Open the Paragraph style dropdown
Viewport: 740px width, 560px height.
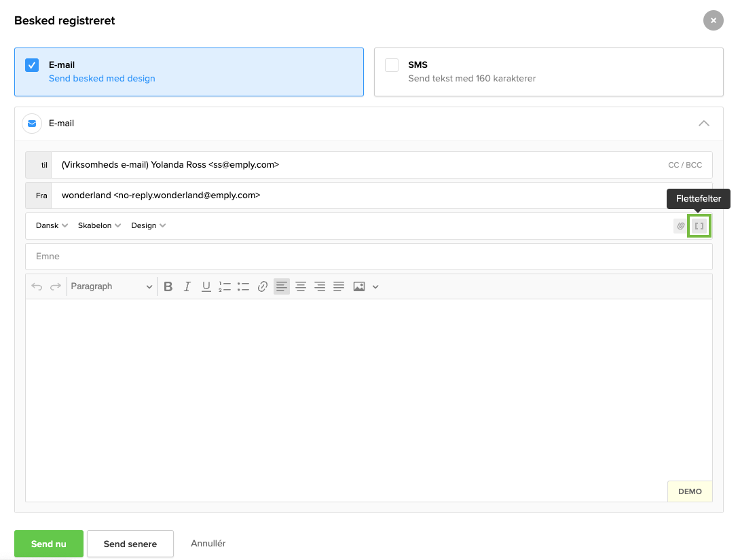pyautogui.click(x=111, y=286)
